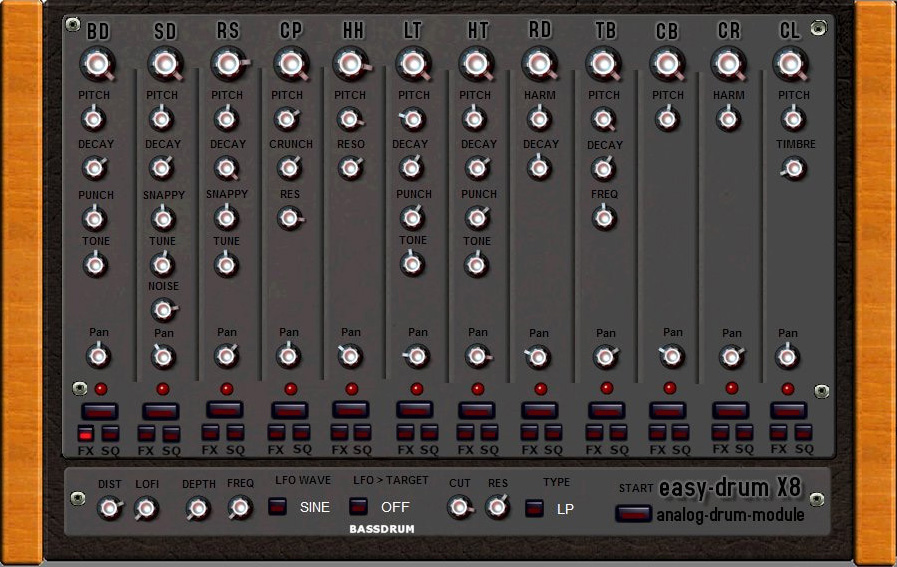Click the RS TUNE knob
897x567 pixels.
click(226, 265)
